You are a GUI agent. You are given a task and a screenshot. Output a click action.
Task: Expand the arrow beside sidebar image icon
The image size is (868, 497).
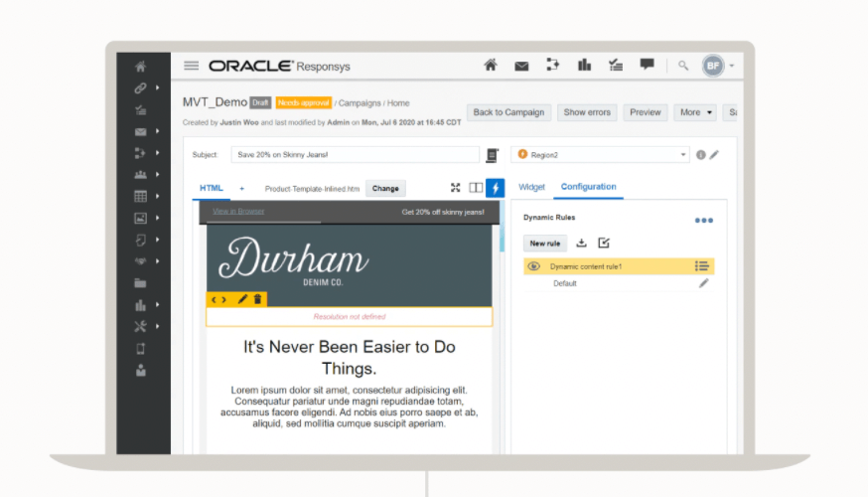(158, 218)
